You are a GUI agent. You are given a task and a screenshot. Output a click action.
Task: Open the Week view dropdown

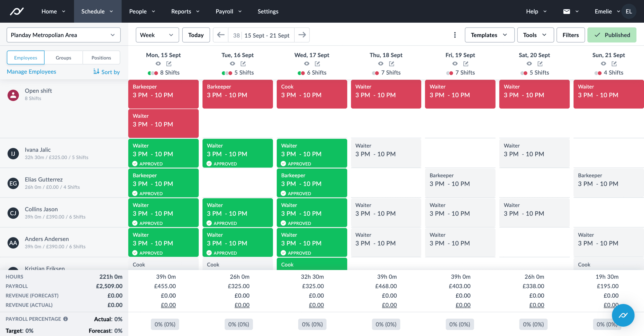click(157, 35)
